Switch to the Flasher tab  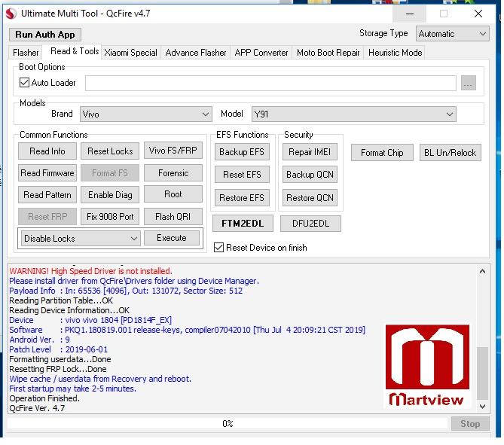tap(26, 53)
